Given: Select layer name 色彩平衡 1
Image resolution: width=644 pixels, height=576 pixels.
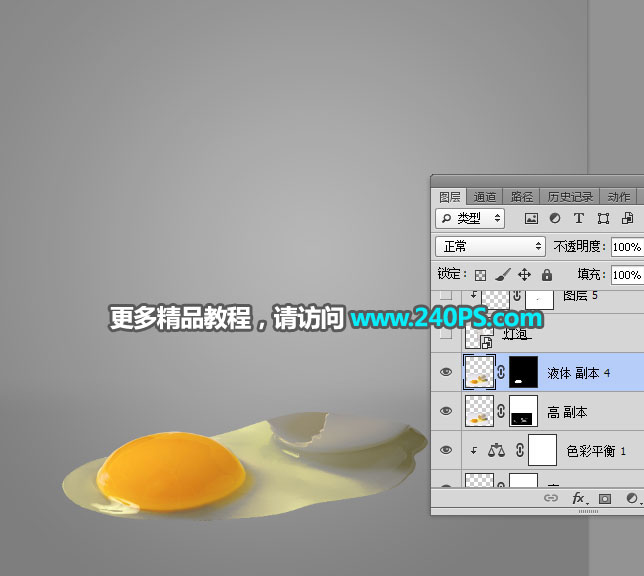Looking at the screenshot, I should point(596,451).
